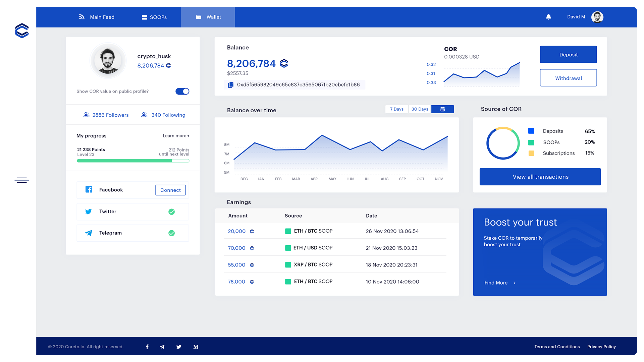Click crypto_husk profile picture
Viewport: 644px width, 362px height.
click(x=108, y=61)
